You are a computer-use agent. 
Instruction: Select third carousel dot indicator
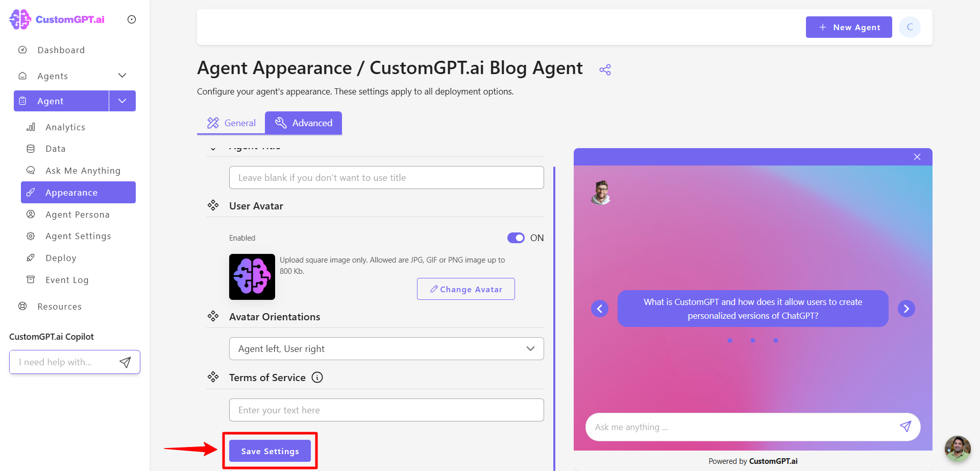click(x=776, y=340)
